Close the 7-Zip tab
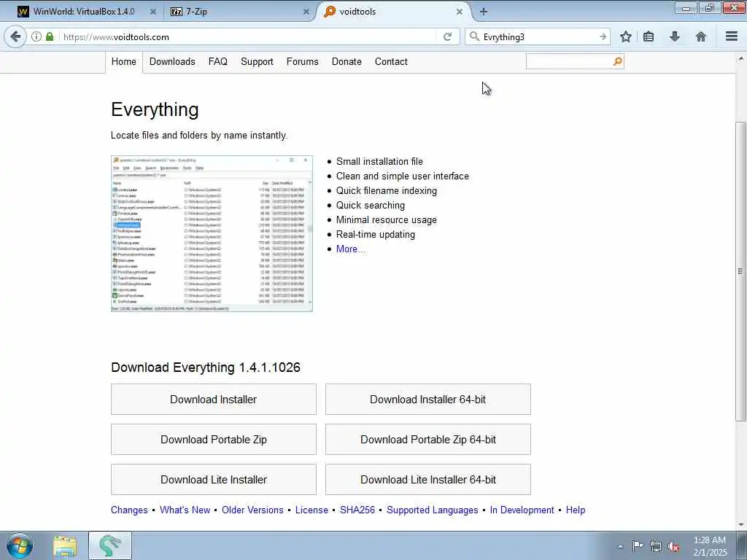This screenshot has height=560, width=747. point(306,12)
